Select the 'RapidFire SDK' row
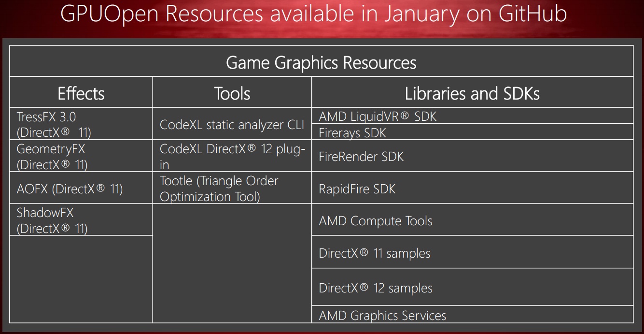 pyautogui.click(x=473, y=188)
